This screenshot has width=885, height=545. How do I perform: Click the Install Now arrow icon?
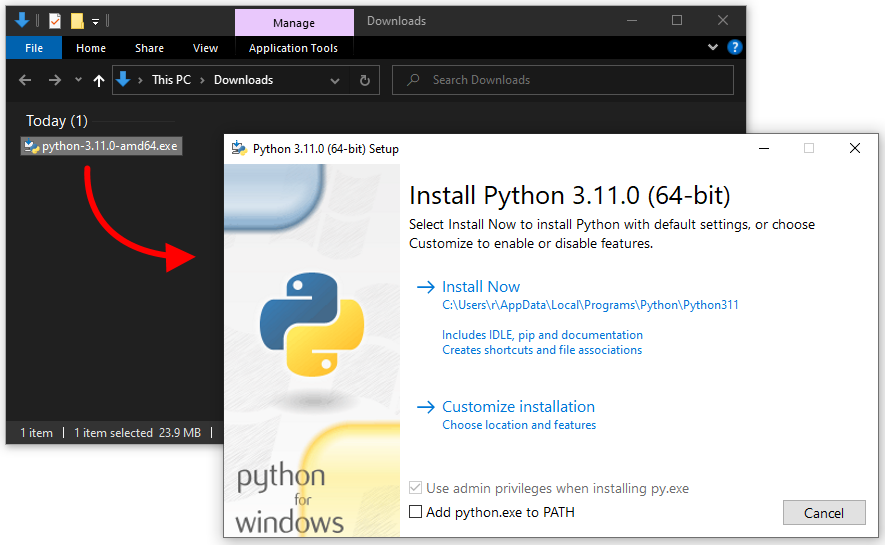426,287
